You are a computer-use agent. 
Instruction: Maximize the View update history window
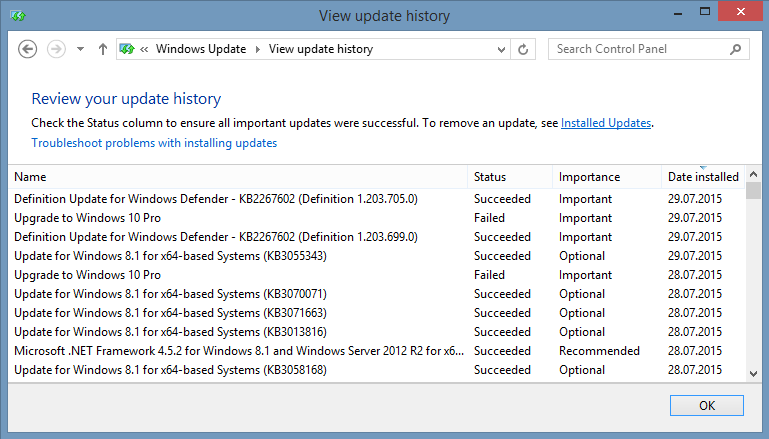click(x=705, y=12)
